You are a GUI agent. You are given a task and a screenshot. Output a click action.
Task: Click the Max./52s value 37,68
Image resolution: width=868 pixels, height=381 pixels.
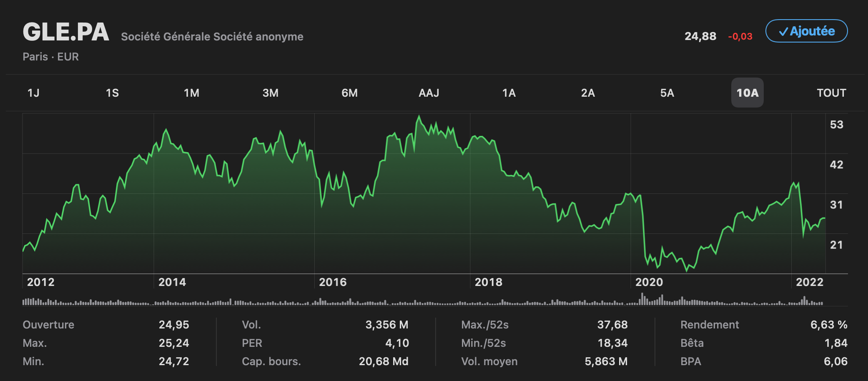coord(612,325)
